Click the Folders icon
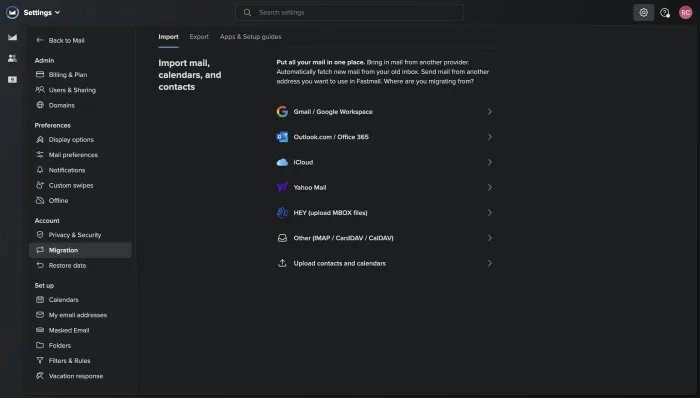700x398 pixels. (x=40, y=345)
